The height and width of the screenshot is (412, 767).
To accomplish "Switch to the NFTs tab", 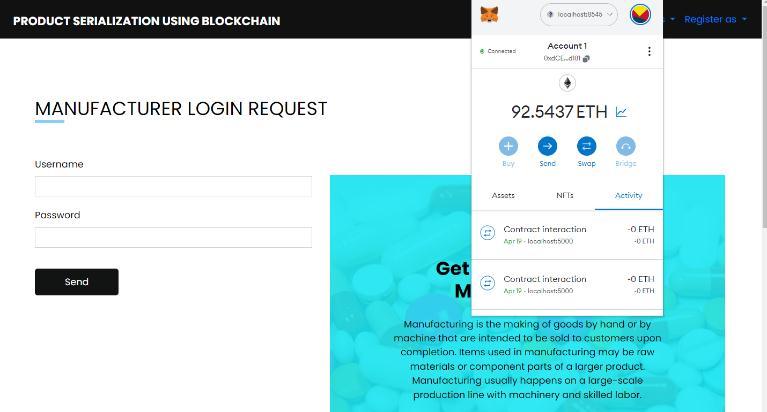I will (x=564, y=195).
